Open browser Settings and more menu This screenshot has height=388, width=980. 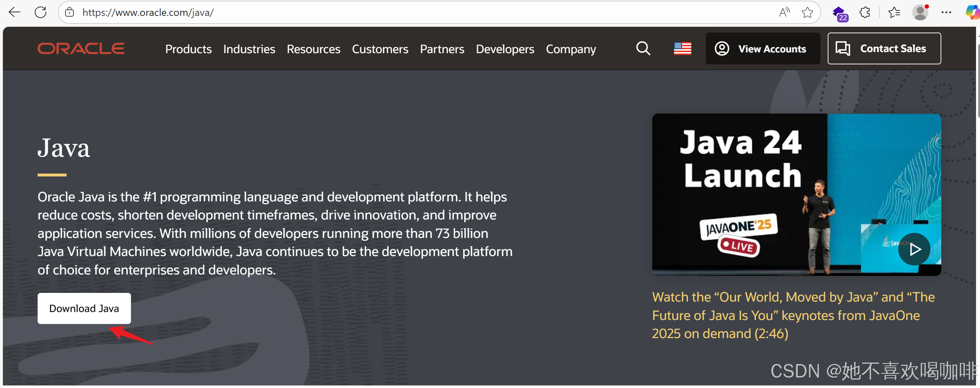click(x=946, y=13)
